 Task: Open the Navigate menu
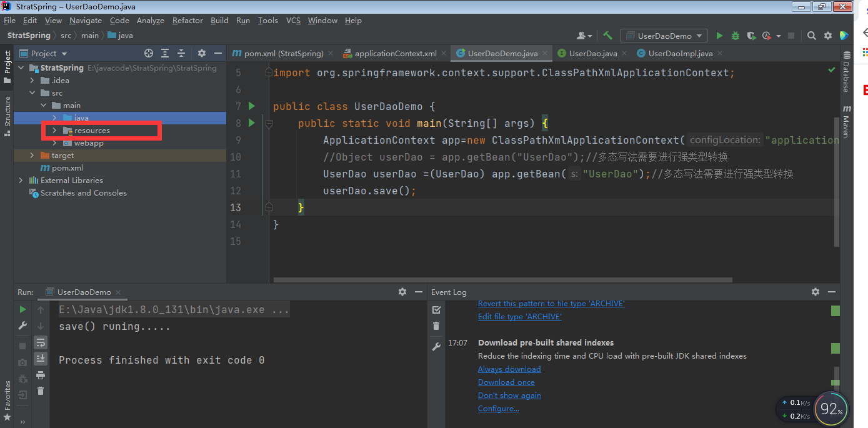pos(86,20)
